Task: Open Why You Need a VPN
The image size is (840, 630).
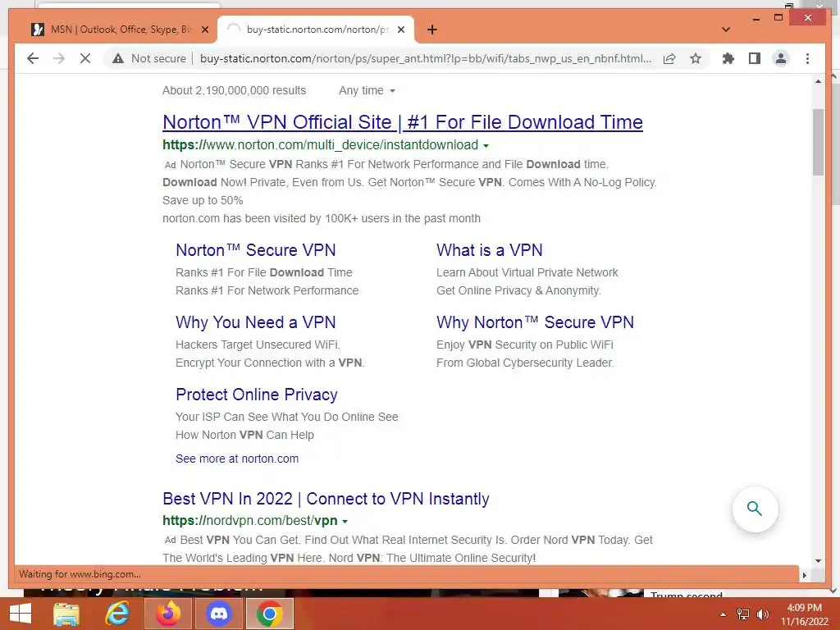Action: (256, 322)
